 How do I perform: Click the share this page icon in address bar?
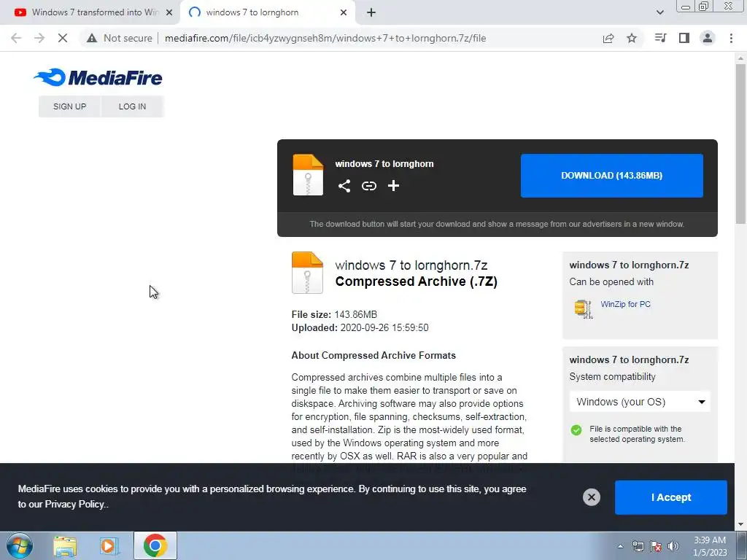pyautogui.click(x=608, y=38)
